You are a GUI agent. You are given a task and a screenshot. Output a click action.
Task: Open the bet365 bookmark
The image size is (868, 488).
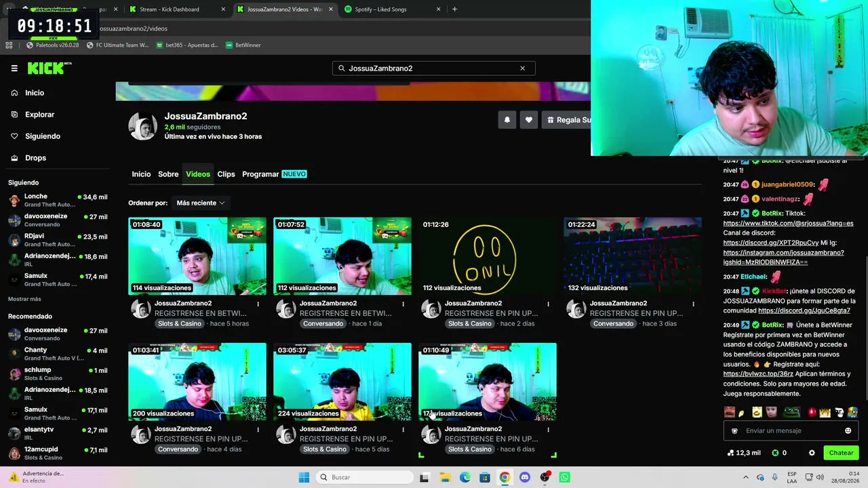click(x=187, y=45)
